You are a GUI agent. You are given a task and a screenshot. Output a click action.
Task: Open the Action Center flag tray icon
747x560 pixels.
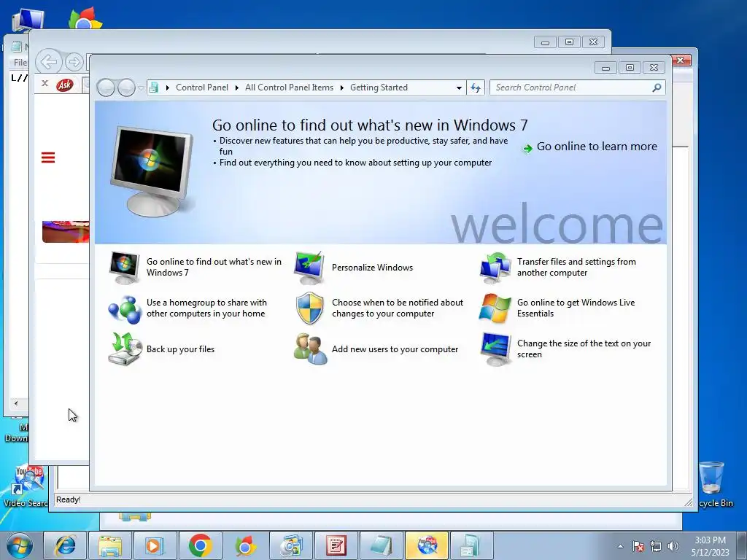coord(638,545)
